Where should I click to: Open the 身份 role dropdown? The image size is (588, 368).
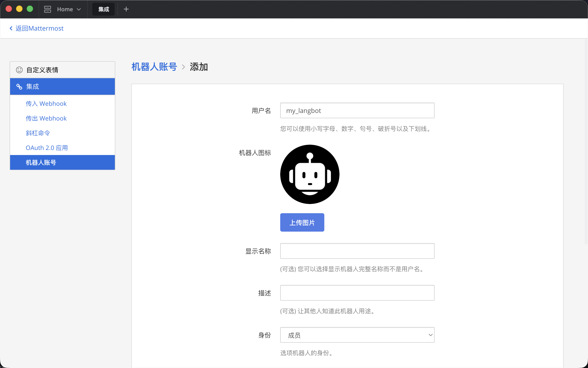pyautogui.click(x=357, y=335)
